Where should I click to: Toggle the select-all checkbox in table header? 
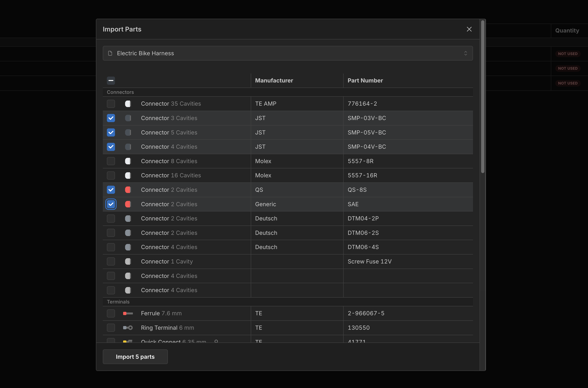pyautogui.click(x=111, y=80)
